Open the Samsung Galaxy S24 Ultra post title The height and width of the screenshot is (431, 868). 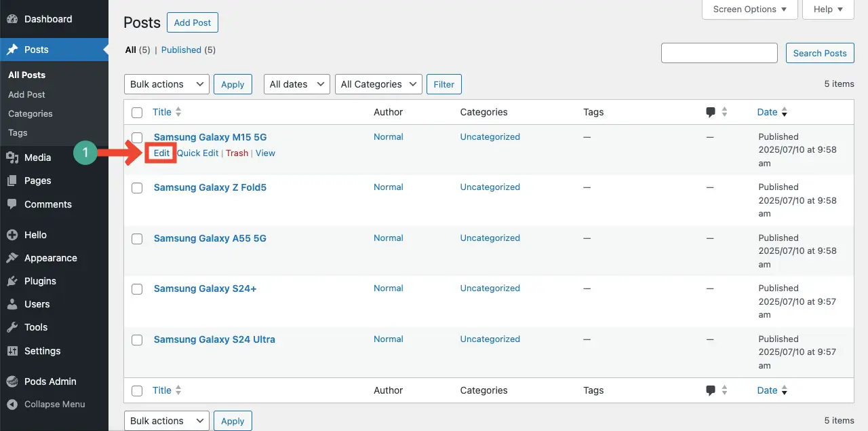[x=214, y=339]
